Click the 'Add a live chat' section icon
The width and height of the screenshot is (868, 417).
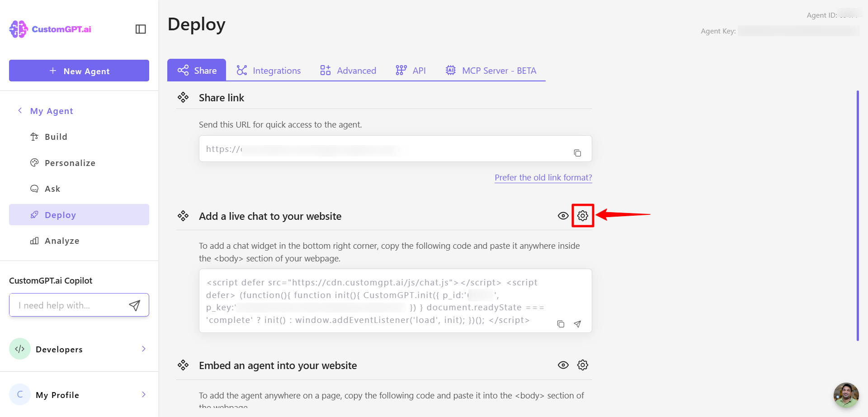(183, 216)
